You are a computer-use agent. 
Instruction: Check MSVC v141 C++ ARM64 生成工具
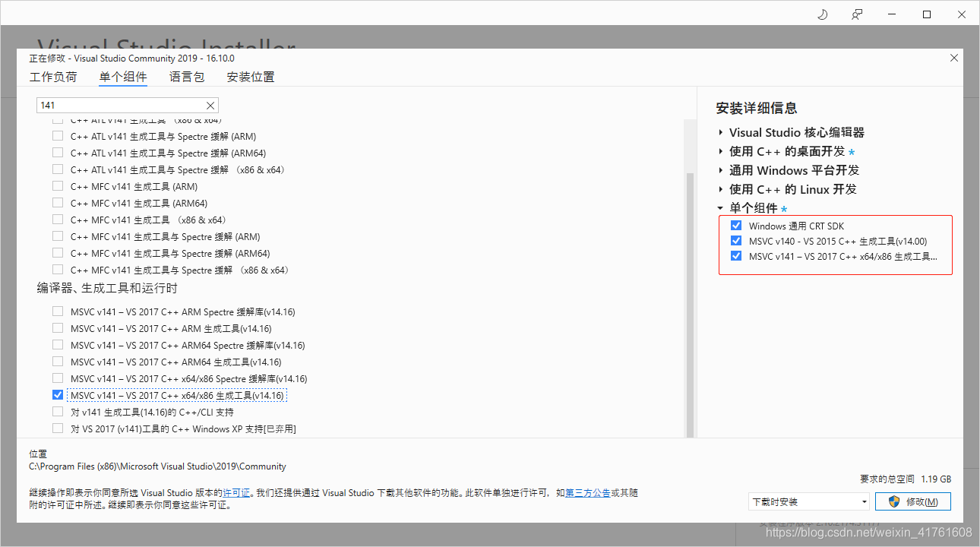click(58, 362)
